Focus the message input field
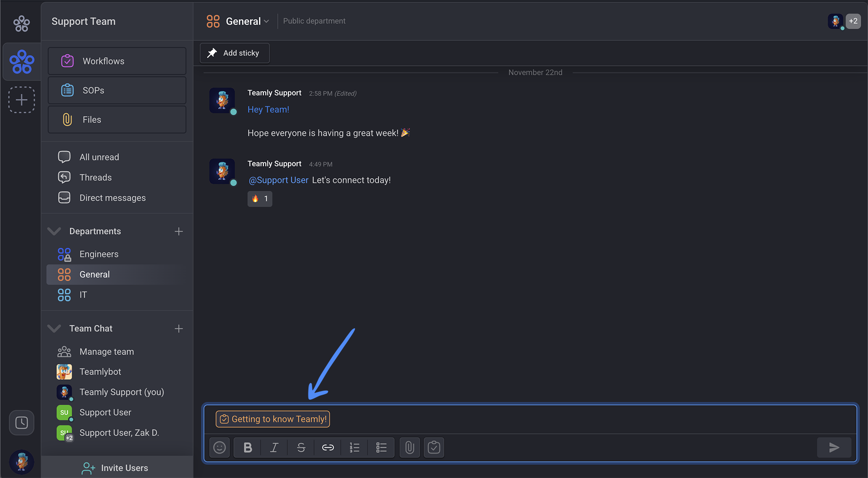This screenshot has width=868, height=478. [x=530, y=419]
